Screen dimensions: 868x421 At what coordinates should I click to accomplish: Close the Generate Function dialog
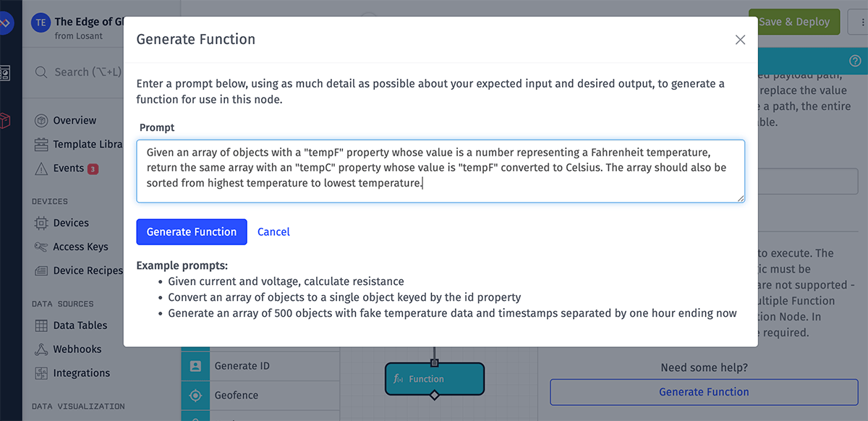(740, 40)
